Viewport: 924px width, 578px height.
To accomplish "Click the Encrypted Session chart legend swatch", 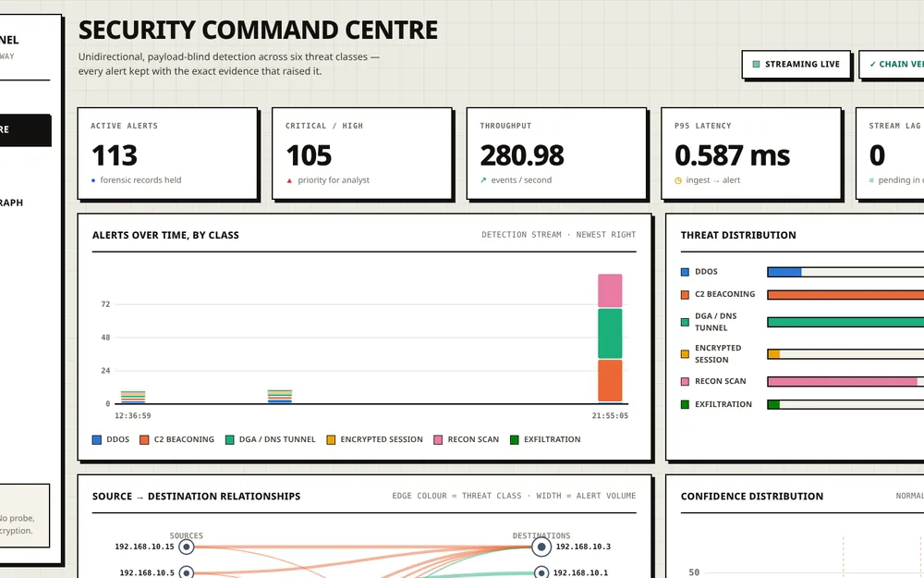I will coord(331,440).
